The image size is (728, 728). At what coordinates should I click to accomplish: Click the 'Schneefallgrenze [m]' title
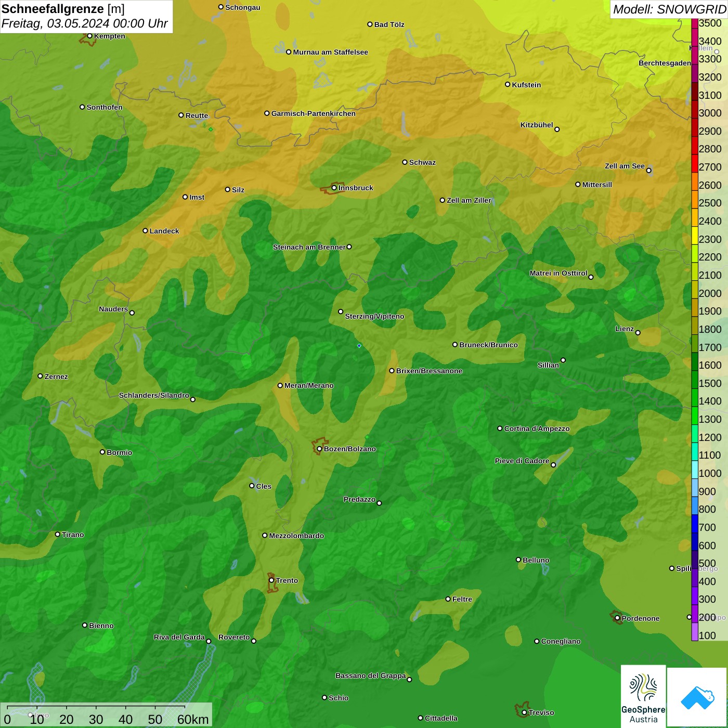tap(63, 9)
